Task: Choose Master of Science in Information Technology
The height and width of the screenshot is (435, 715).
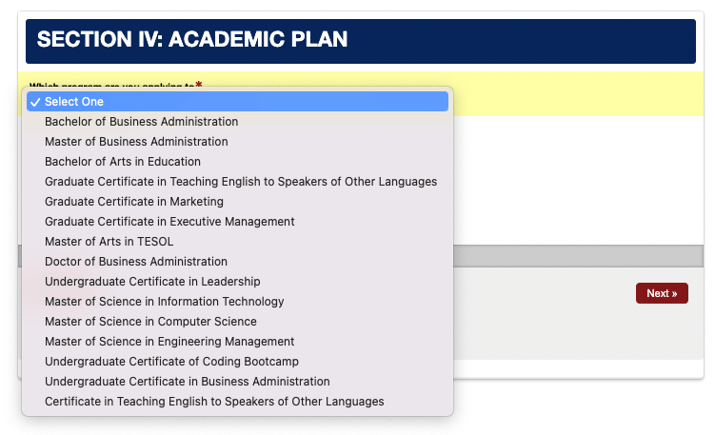Action: tap(237, 302)
